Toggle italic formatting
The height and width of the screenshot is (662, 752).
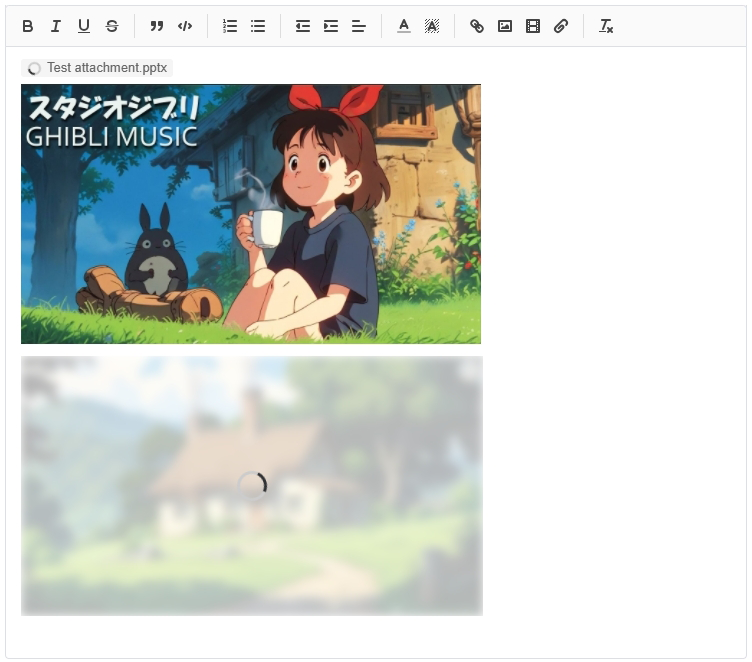click(56, 26)
